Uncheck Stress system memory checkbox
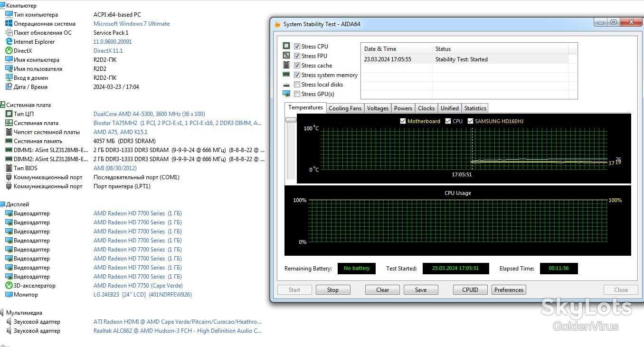This screenshot has width=644, height=347. coord(297,75)
